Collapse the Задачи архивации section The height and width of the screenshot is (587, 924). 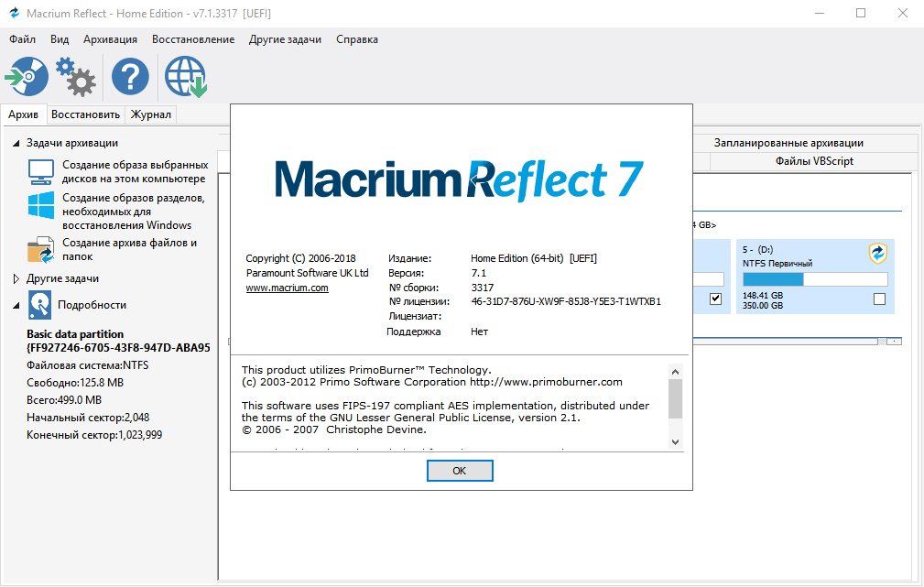click(16, 143)
